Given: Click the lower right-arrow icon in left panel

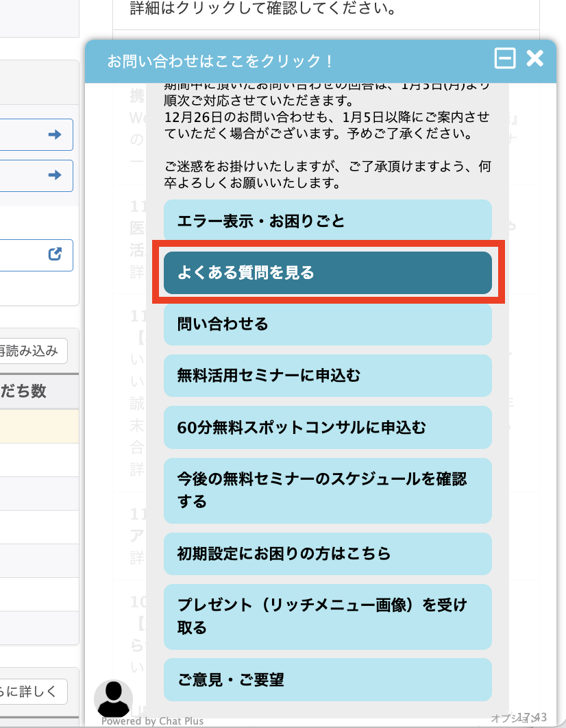Looking at the screenshot, I should (55, 175).
